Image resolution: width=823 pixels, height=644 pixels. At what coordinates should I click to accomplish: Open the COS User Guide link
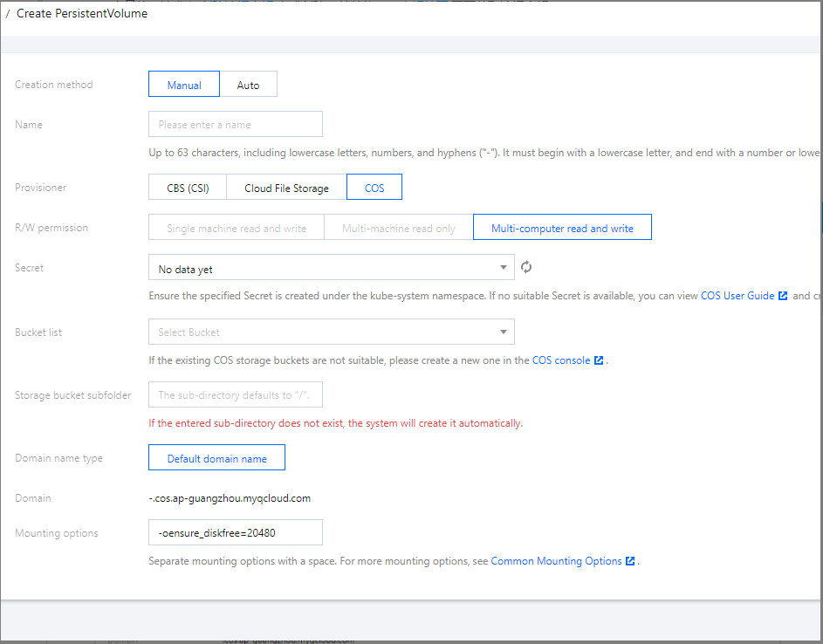coord(737,296)
